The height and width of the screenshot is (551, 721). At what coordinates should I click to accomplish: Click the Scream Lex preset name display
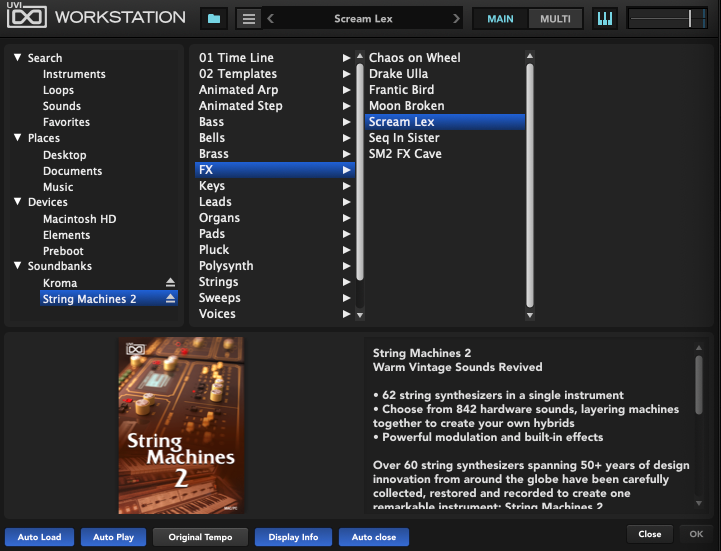363,19
